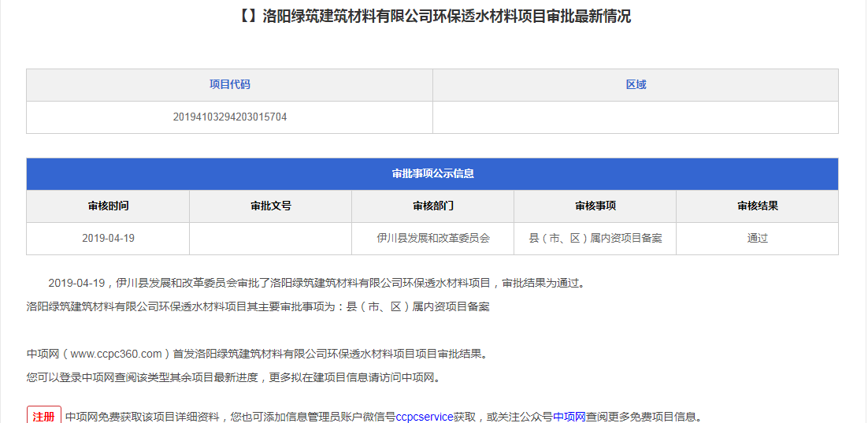Follow the blue 中项网 public account link
The image size is (868, 423).
[569, 417]
